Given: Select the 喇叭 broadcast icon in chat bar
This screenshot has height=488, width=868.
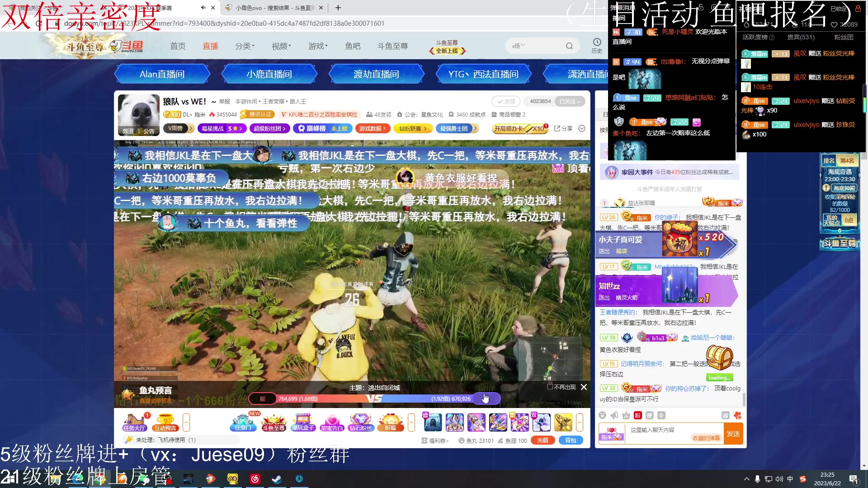Looking at the screenshot, I should point(614,415).
